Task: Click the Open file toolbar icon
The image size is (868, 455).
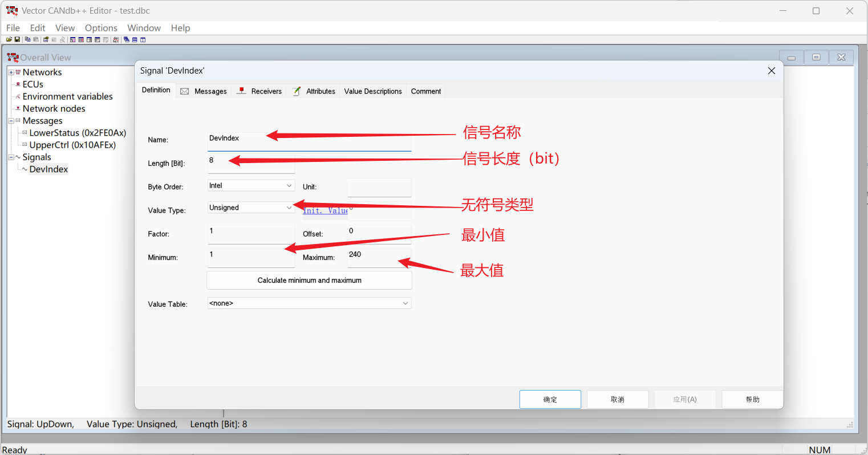Action: [9, 40]
